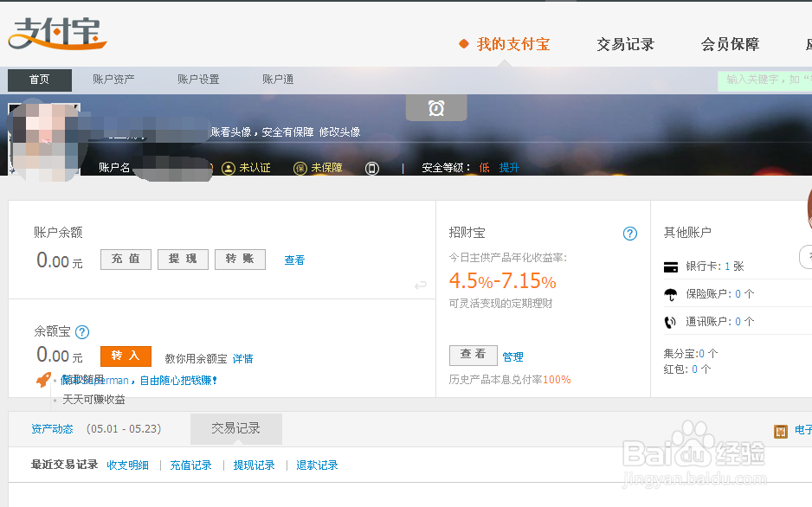Select the 首页 tab

point(39,80)
